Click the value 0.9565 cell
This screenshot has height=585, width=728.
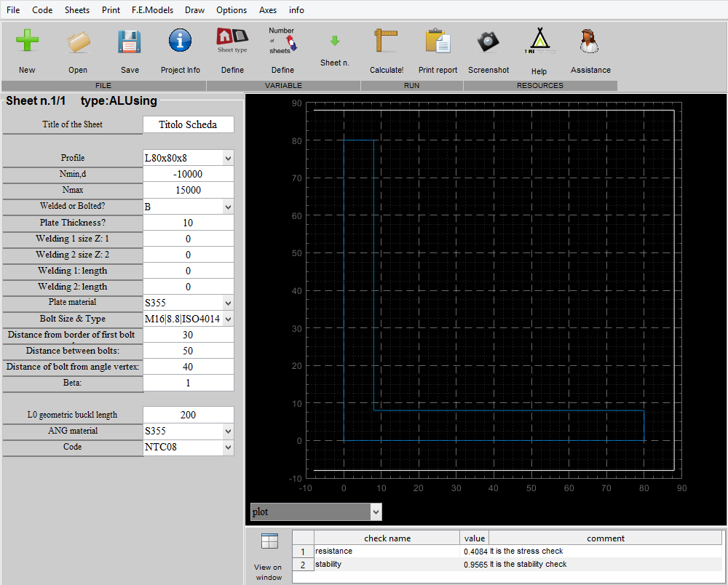point(475,564)
